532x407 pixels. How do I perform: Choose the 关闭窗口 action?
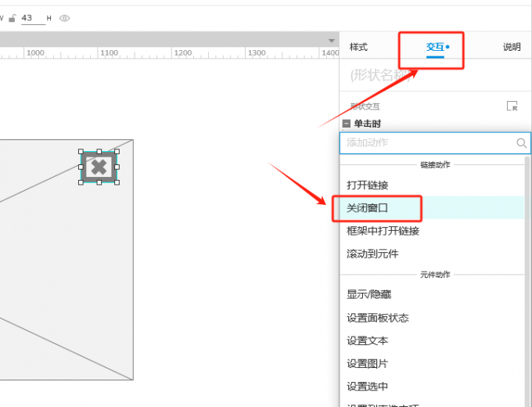tap(432, 207)
